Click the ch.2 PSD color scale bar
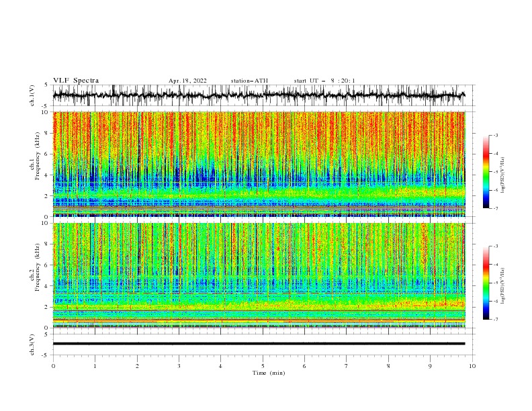The width and height of the screenshot is (532, 411). tap(486, 283)
